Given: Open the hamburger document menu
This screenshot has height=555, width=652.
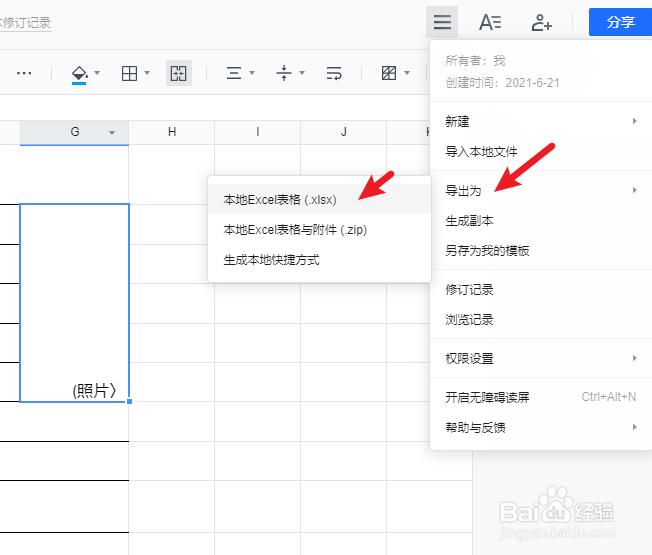Looking at the screenshot, I should coord(442,22).
